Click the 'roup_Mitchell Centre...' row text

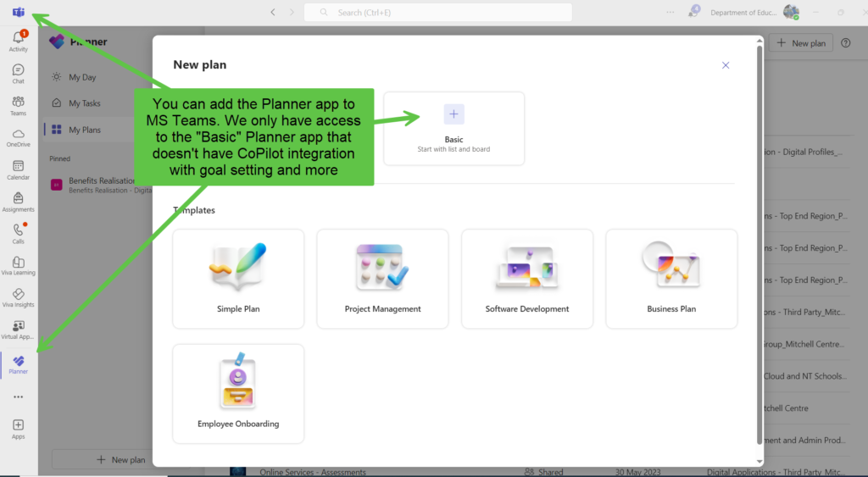tap(804, 344)
